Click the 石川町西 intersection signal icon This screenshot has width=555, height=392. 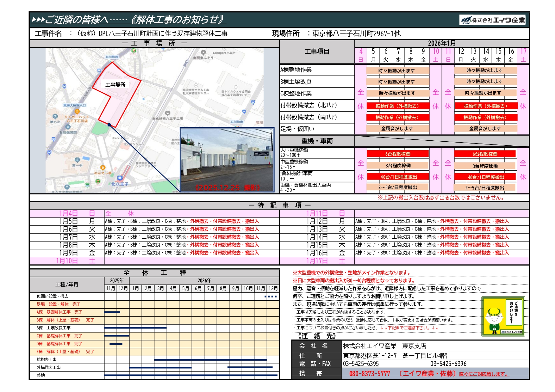coord(111,61)
